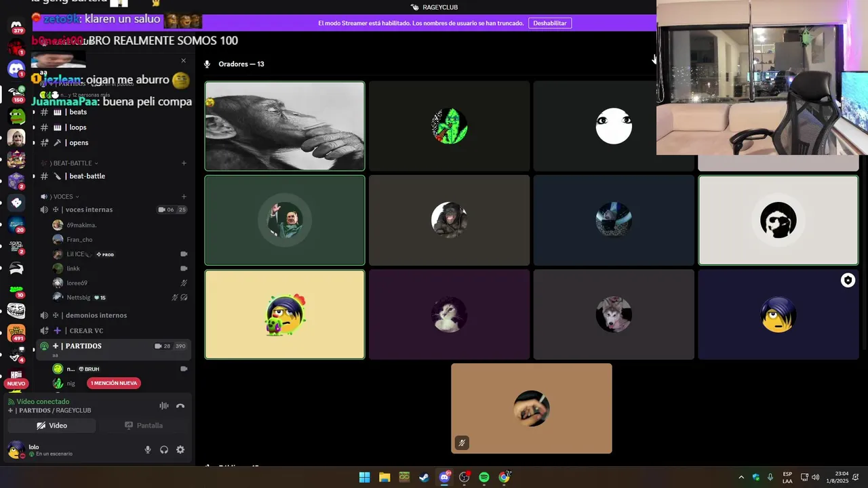Click the Pantalla screen share button
This screenshot has height=488, width=868.
coord(144,426)
